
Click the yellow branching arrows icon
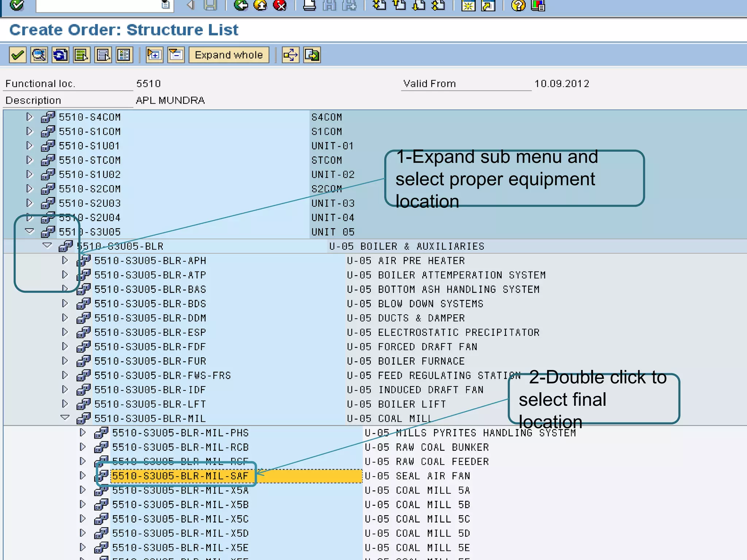(291, 55)
